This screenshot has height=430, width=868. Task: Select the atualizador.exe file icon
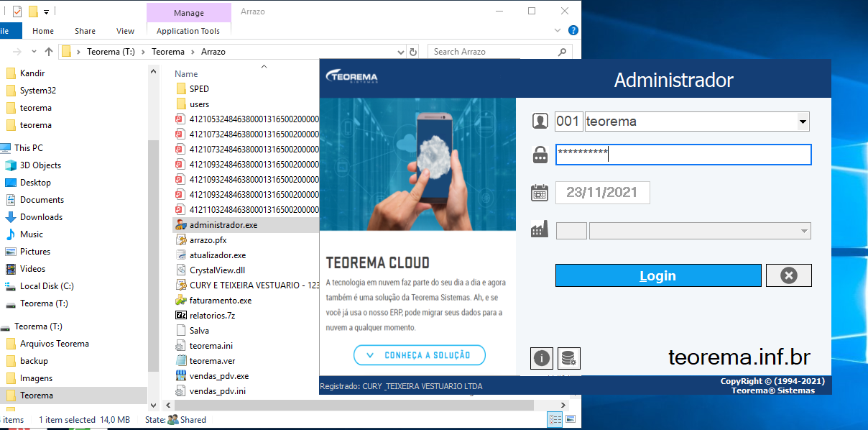point(181,255)
